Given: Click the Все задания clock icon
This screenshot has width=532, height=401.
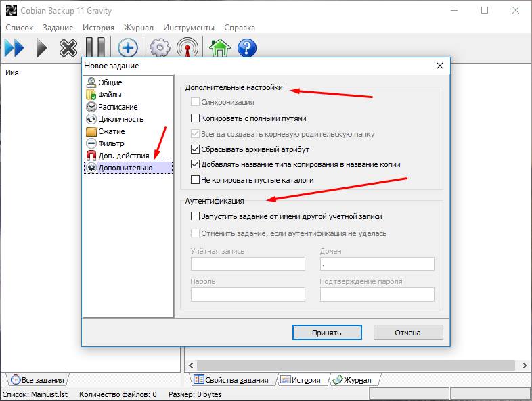Looking at the screenshot, I should click(x=16, y=379).
